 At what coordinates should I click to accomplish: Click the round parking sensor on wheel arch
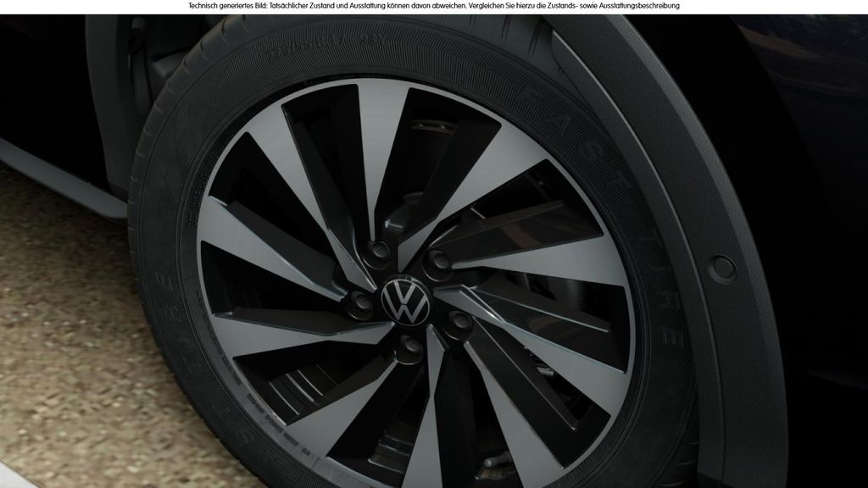pyautogui.click(x=720, y=269)
